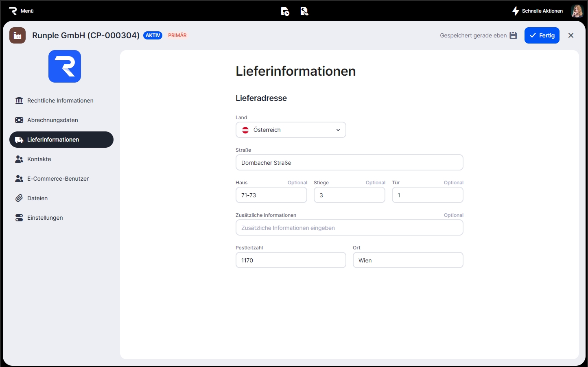Click the Straße input field
The width and height of the screenshot is (588, 367).
pos(349,163)
